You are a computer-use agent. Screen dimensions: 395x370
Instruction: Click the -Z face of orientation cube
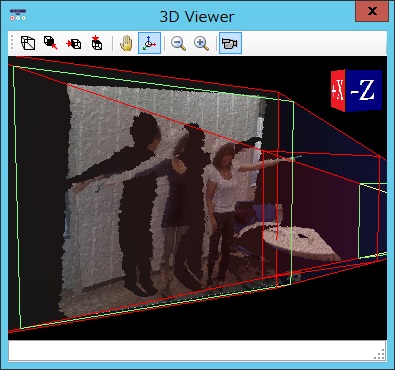[364, 89]
